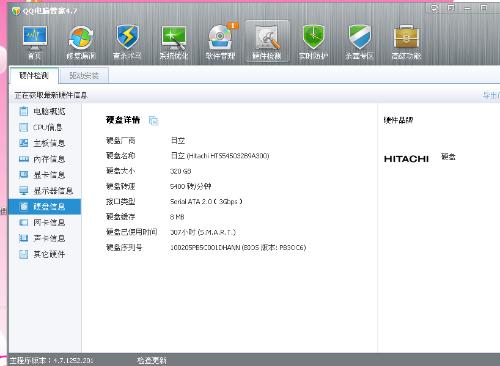The height and width of the screenshot is (366, 500).
Task: Copy hard disk details via icon beside 硬盘详情
Action: [x=153, y=120]
